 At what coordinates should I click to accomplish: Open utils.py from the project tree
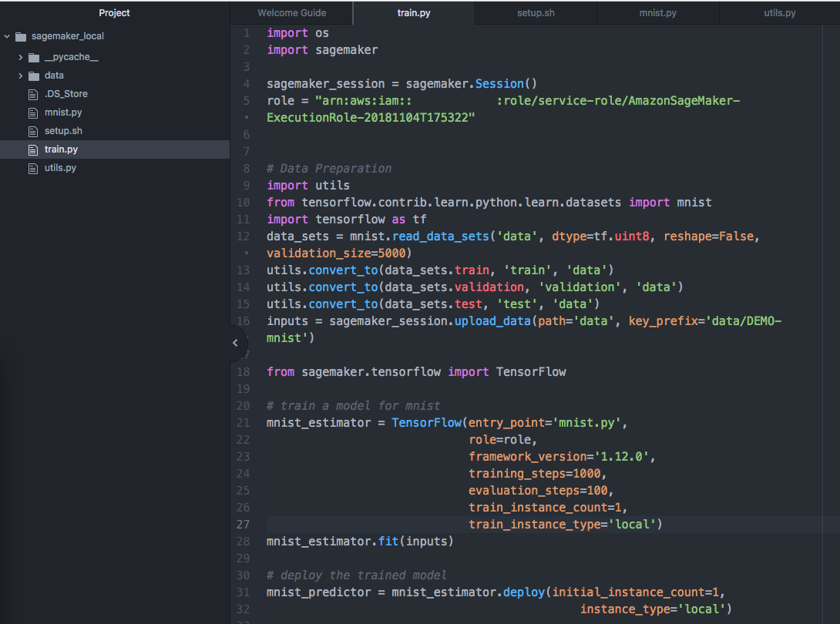pos(60,168)
